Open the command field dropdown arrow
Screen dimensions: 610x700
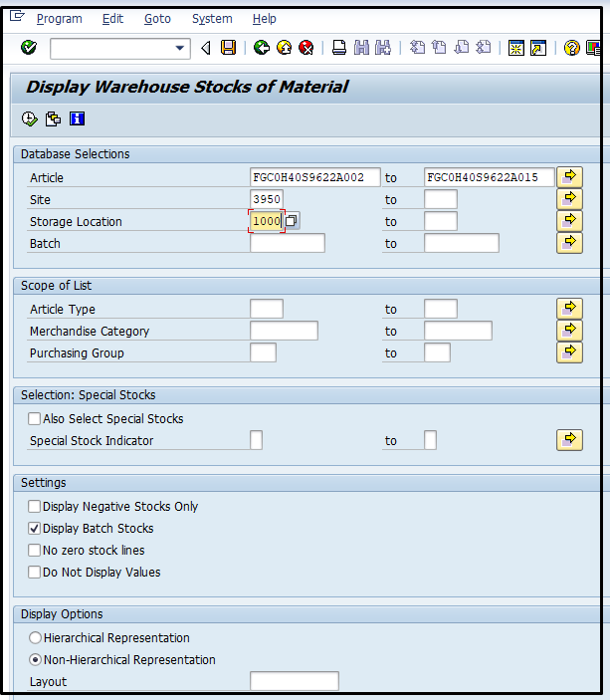pos(179,48)
